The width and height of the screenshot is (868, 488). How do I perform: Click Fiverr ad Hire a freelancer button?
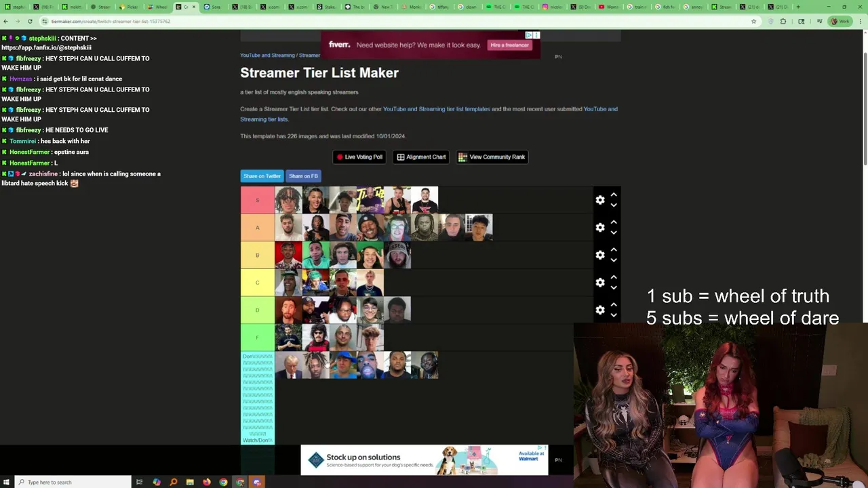(x=509, y=45)
